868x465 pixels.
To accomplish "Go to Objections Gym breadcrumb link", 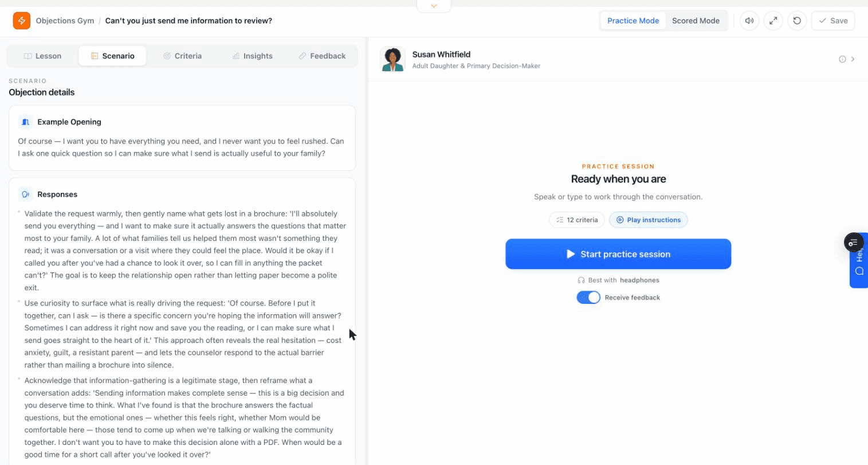I will (65, 21).
